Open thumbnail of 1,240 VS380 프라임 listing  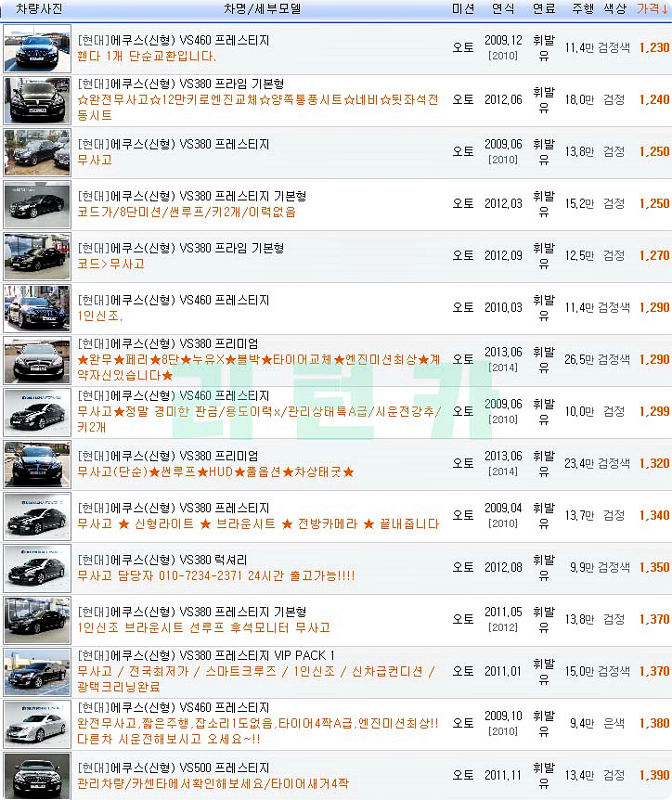tap(37, 100)
